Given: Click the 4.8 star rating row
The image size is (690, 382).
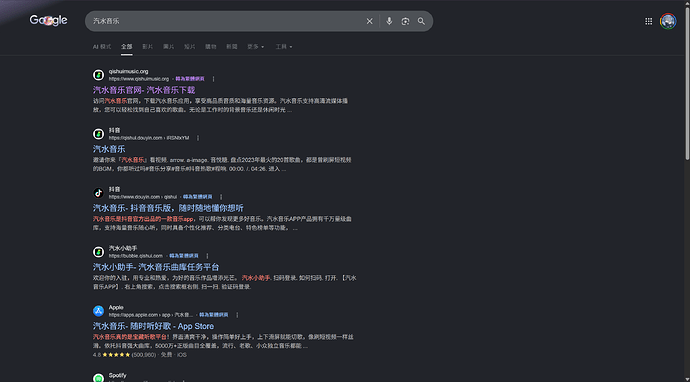Looking at the screenshot, I should click(x=140, y=355).
